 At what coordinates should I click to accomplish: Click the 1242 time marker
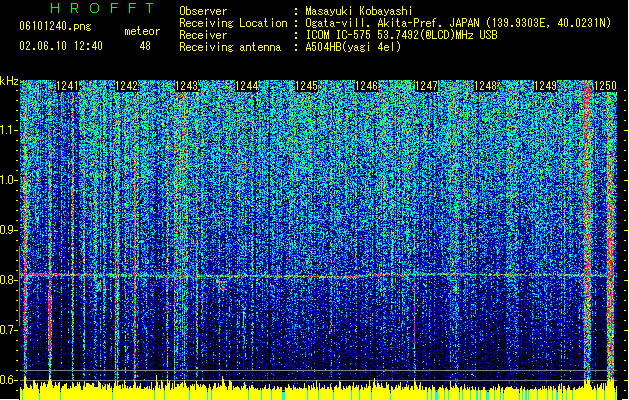(127, 86)
